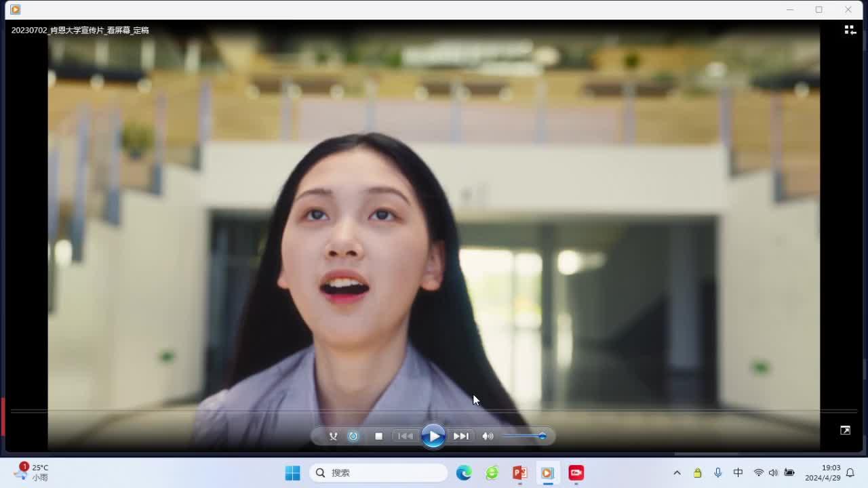
Task: Turn on shuffle in the player controls
Action: (333, 436)
